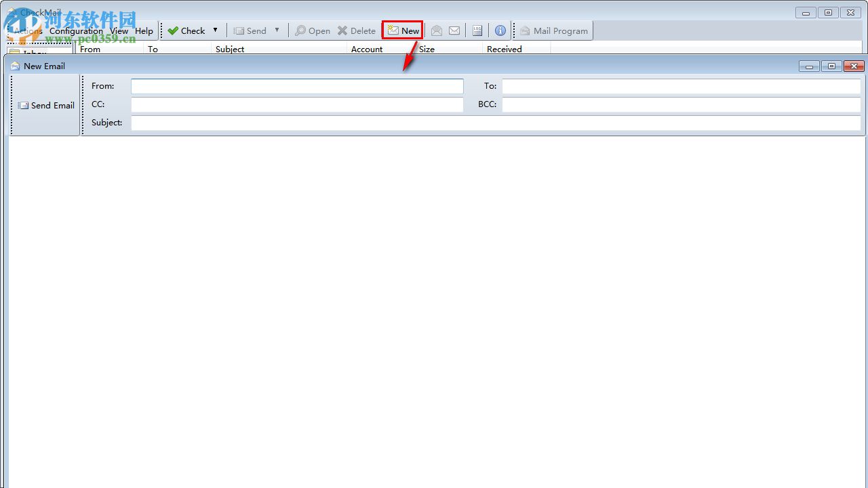Close the CheckMail main window
The image size is (868, 488).
(850, 12)
